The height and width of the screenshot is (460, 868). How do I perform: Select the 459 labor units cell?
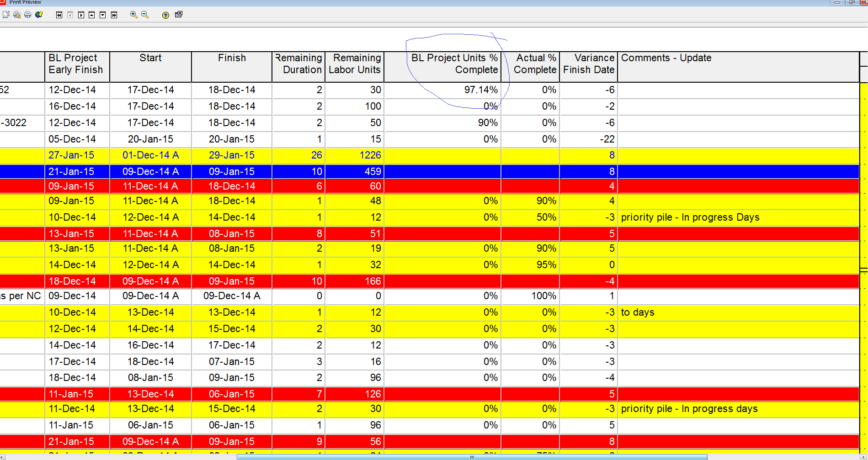click(x=354, y=172)
